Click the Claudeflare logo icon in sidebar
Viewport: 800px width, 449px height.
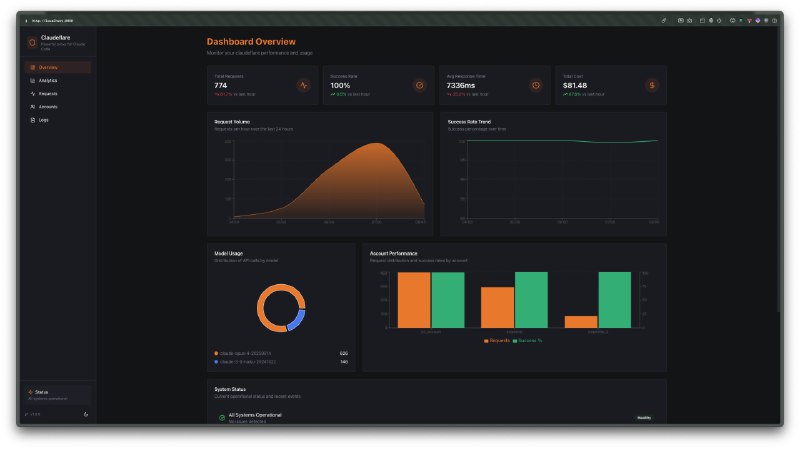point(32,42)
